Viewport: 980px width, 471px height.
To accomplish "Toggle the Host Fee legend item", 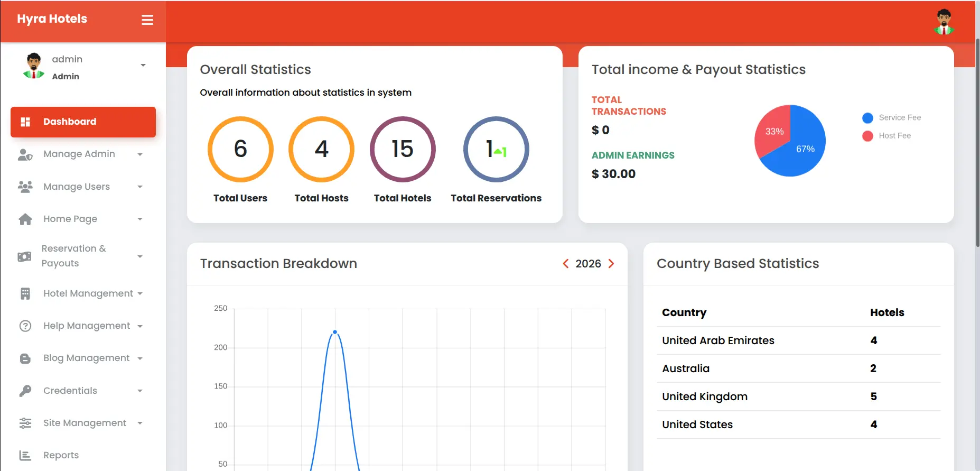I will pos(886,136).
